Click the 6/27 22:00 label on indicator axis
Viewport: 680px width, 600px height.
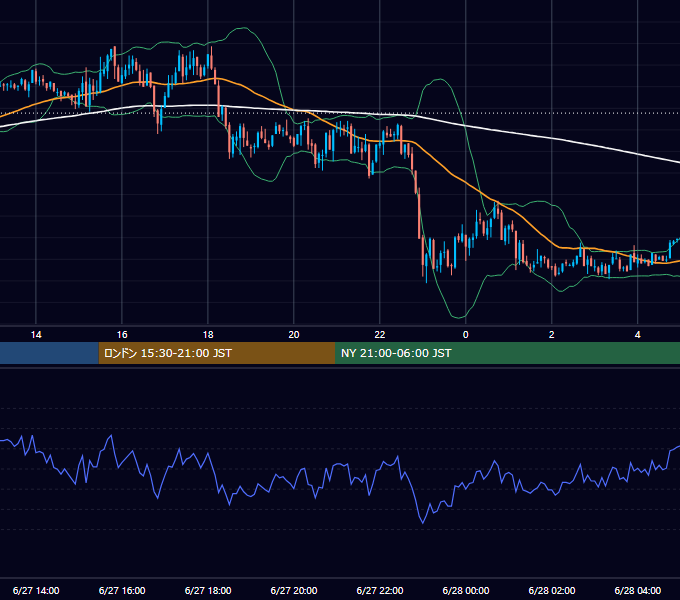click(x=379, y=590)
